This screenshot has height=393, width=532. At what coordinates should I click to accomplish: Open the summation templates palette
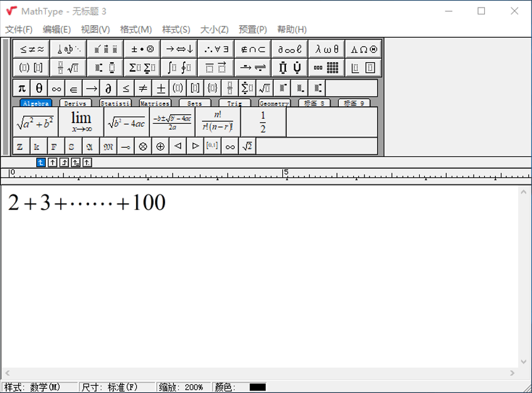click(142, 68)
